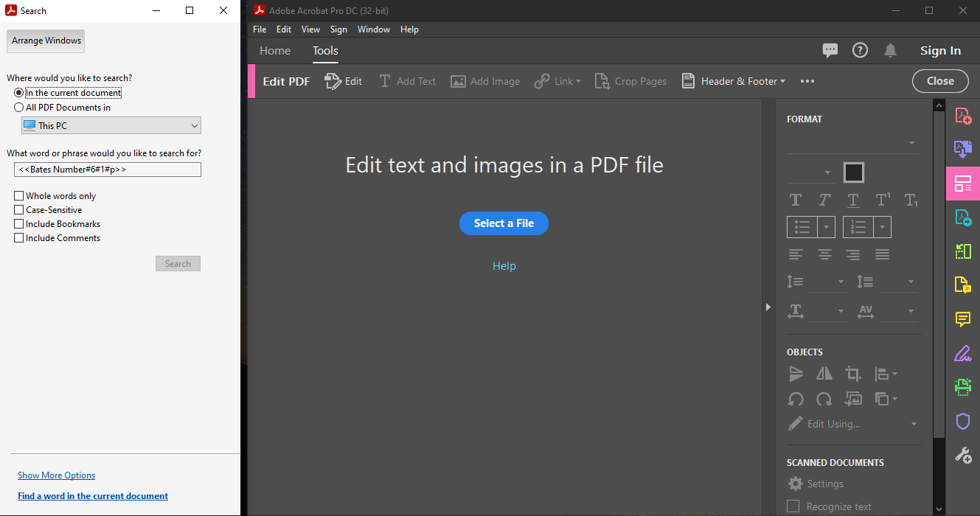Screen dimensions: 980x516
Task: Click the Arrange Windows button
Action: pos(46,41)
